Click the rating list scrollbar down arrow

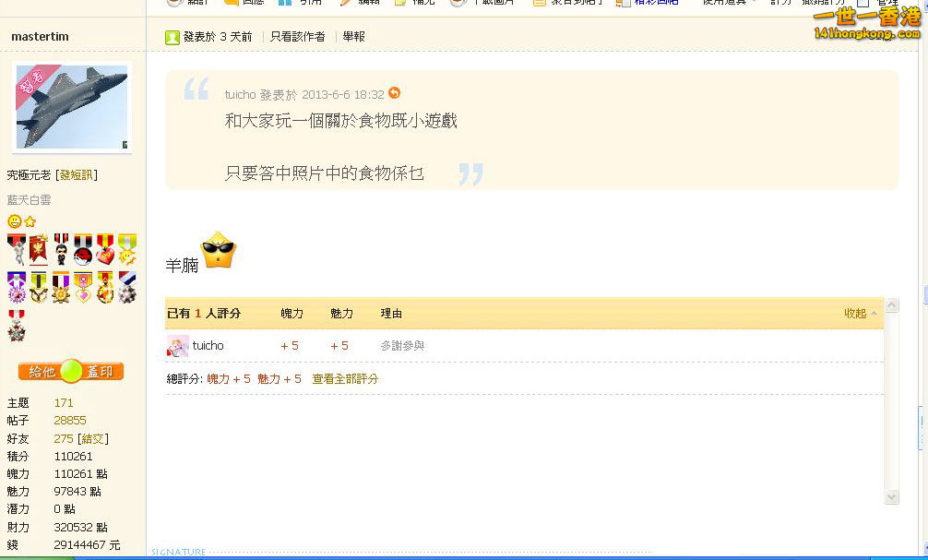click(x=891, y=496)
